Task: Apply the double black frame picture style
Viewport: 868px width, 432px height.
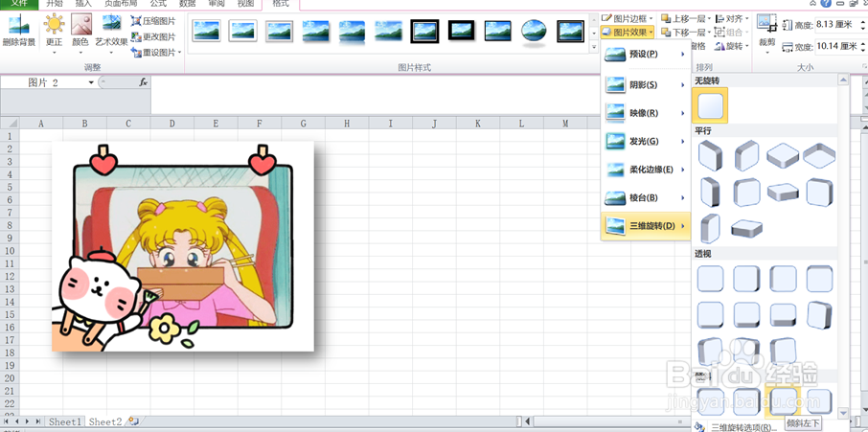Action: (x=424, y=32)
